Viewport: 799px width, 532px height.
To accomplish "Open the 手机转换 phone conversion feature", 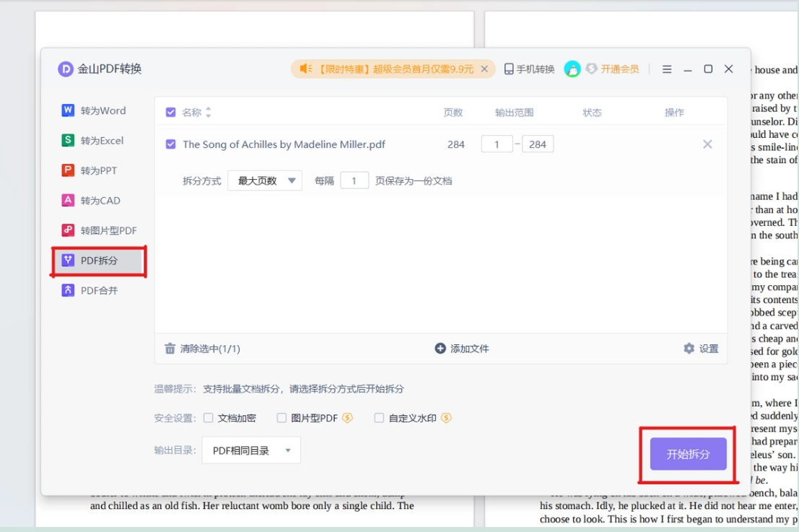I will pyautogui.click(x=530, y=69).
